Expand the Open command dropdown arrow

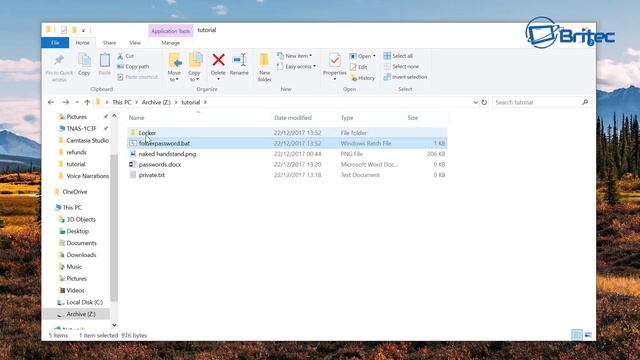pos(374,56)
